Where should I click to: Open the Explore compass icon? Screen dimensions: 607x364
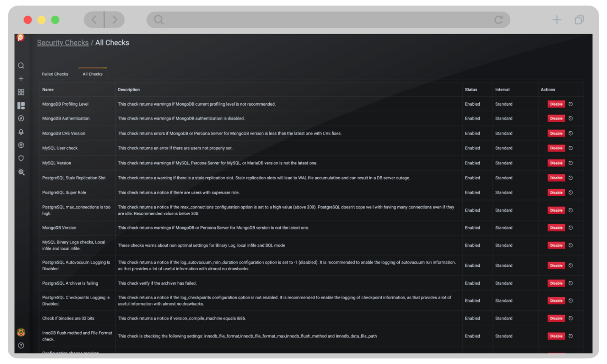21,118
